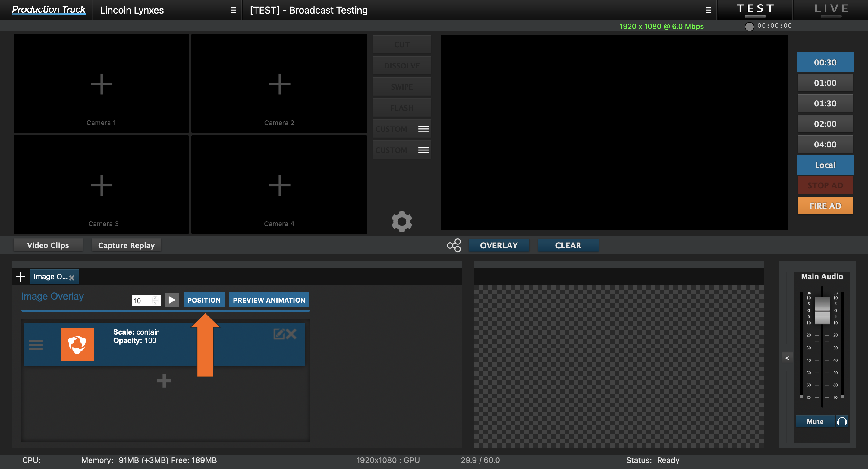Select the 01:00 ad duration
Viewport: 868px width, 469px height.
point(825,83)
